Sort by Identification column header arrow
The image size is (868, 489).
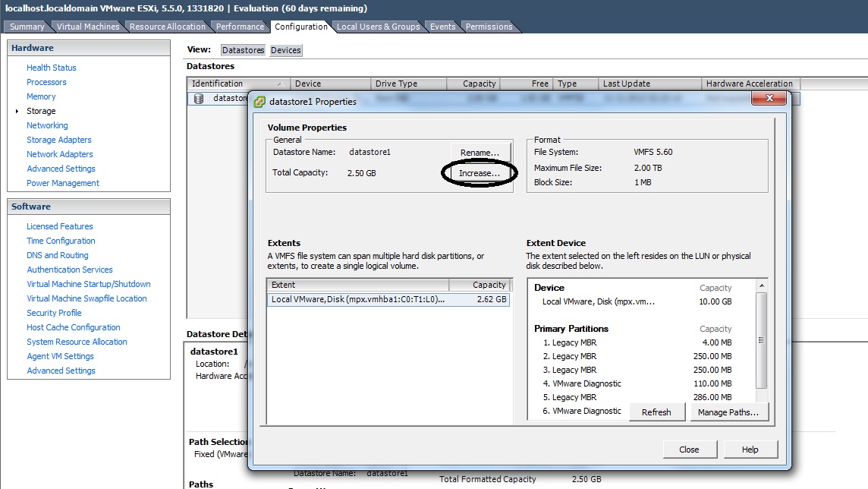coord(280,84)
